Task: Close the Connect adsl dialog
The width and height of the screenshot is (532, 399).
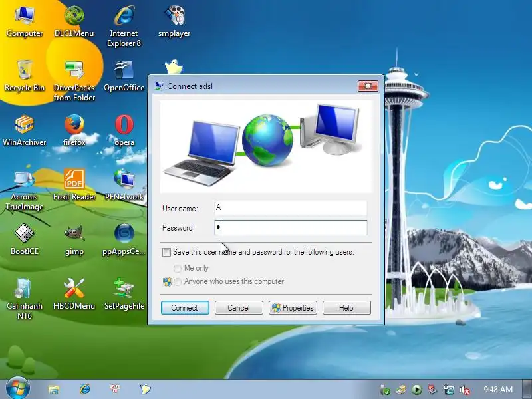Action: point(368,86)
